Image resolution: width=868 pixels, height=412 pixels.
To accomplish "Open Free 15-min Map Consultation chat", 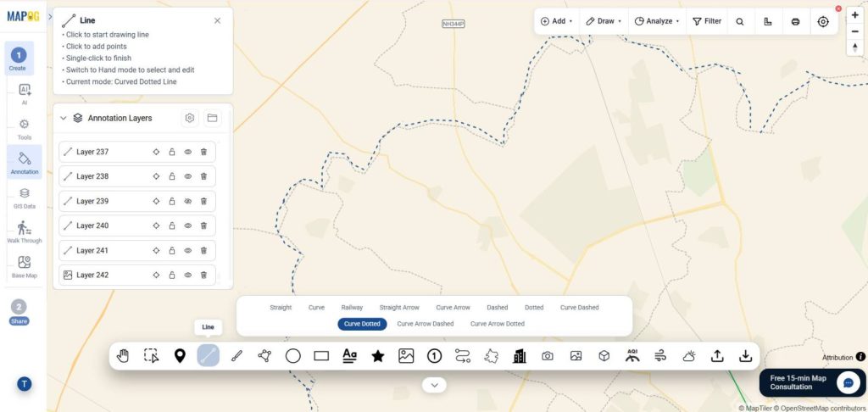I will click(x=812, y=382).
